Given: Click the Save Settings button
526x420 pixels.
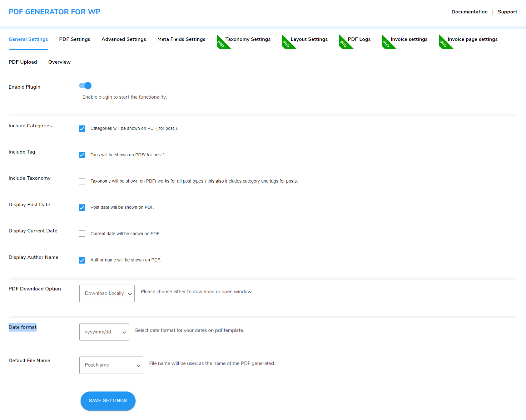Looking at the screenshot, I should pyautogui.click(x=108, y=401).
